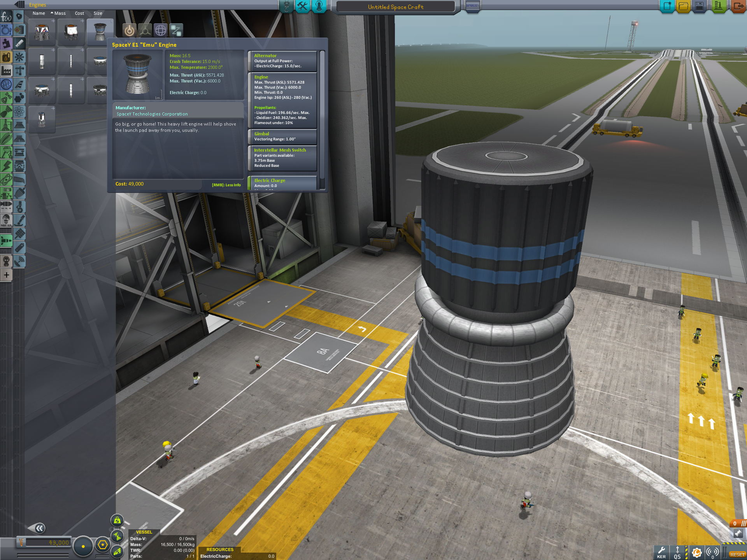The height and width of the screenshot is (560, 747).
Task: Select the VESSEL tab in engineer readout
Action: coord(144,532)
